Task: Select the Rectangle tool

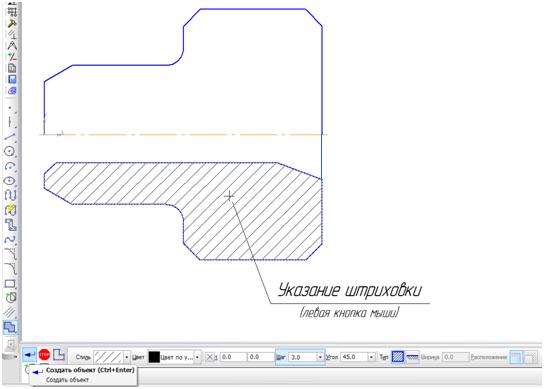Action: (10, 284)
